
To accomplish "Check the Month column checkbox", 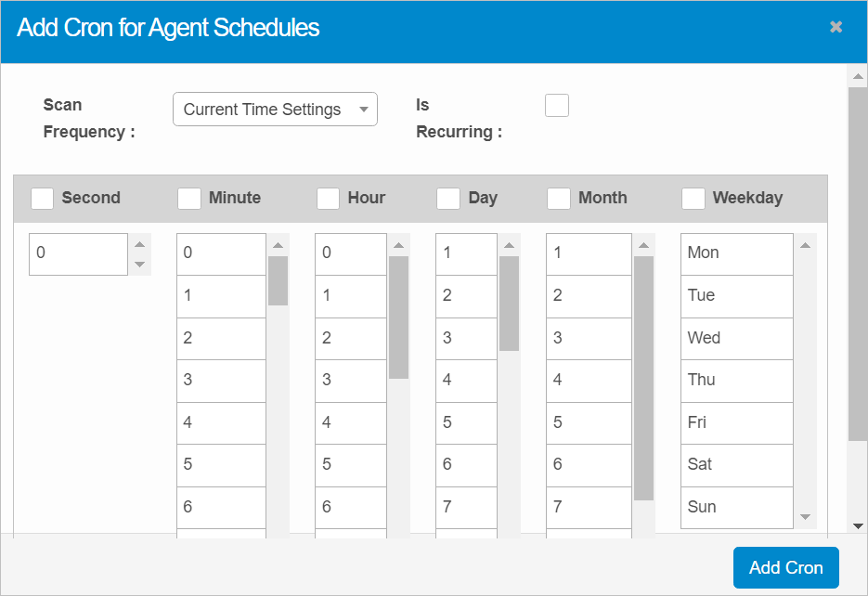I will click(x=558, y=198).
